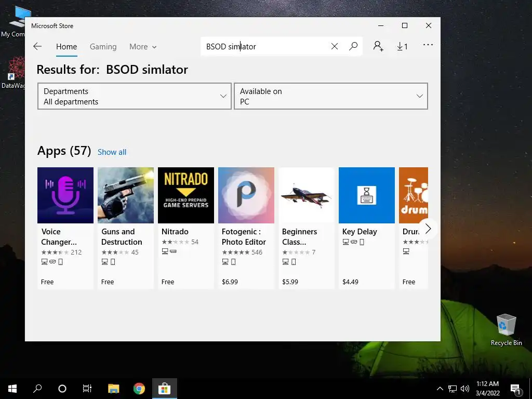Open taskbar Search magnifier
The width and height of the screenshot is (532, 399).
[37, 389]
